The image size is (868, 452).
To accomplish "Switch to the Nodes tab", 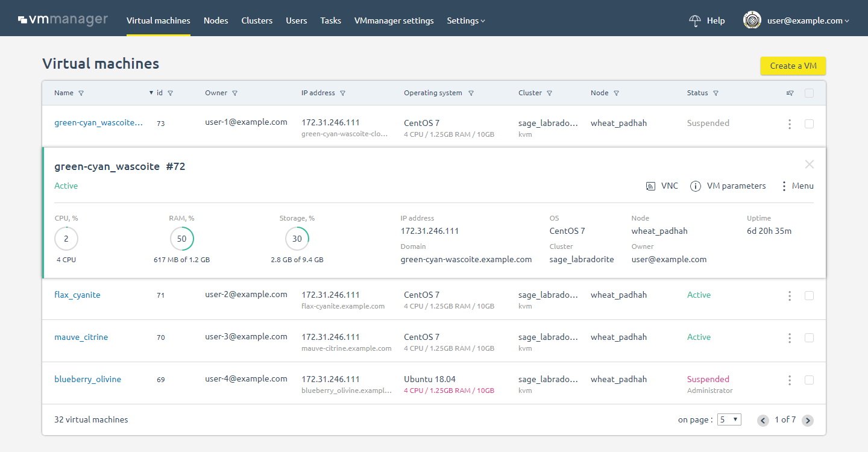I will click(x=216, y=20).
